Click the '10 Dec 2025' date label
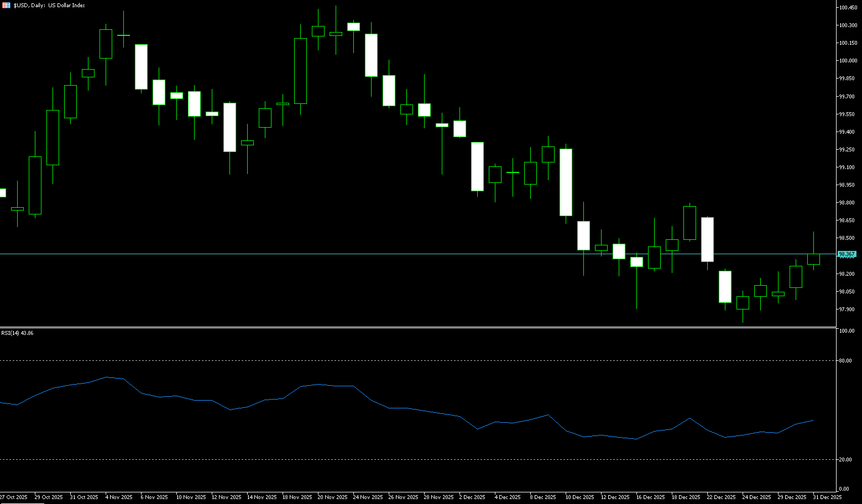Screen dimensions: 862x504 pyautogui.click(x=580, y=497)
